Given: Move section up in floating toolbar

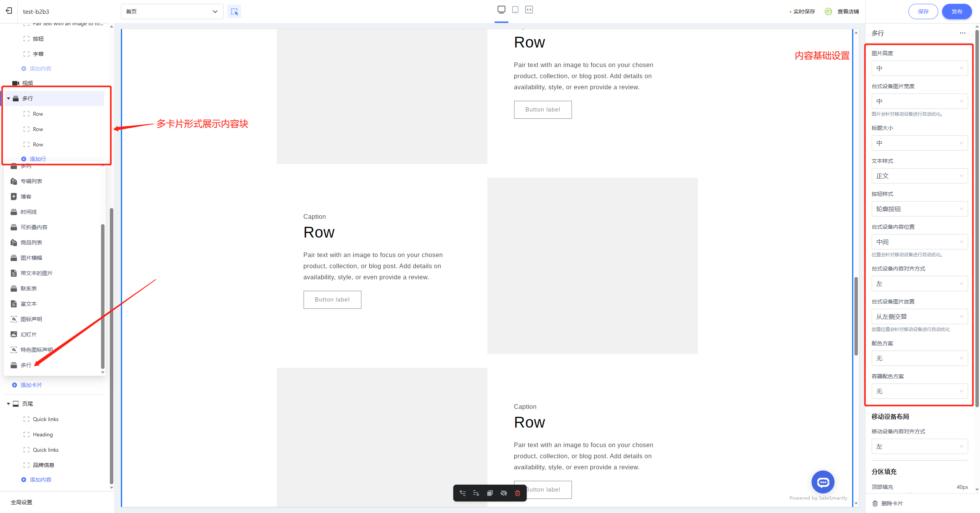Looking at the screenshot, I should tap(462, 493).
